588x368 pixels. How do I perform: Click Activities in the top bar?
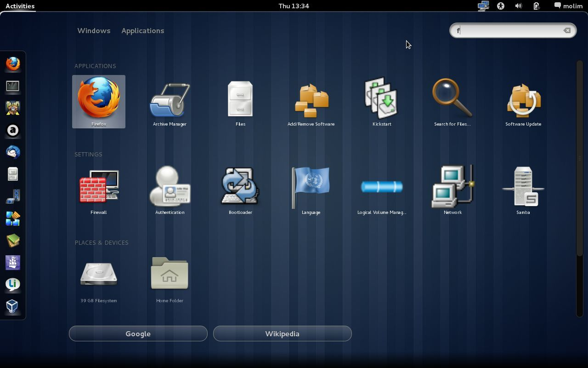[x=19, y=6]
